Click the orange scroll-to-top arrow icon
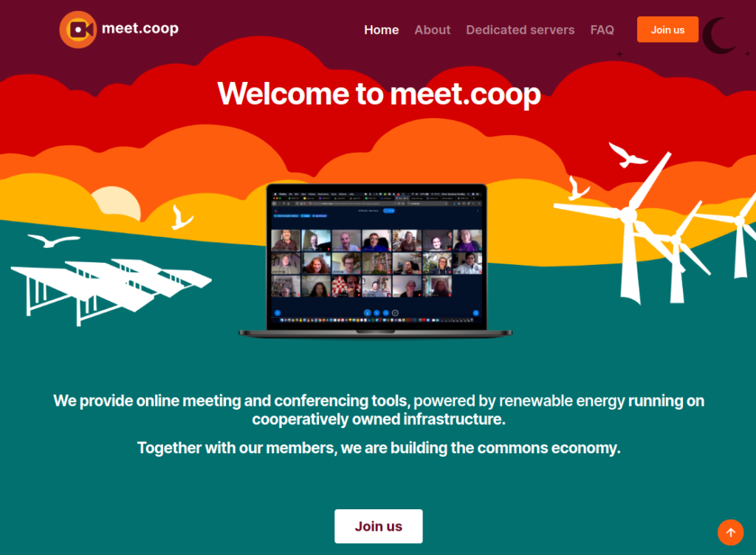 (x=730, y=532)
